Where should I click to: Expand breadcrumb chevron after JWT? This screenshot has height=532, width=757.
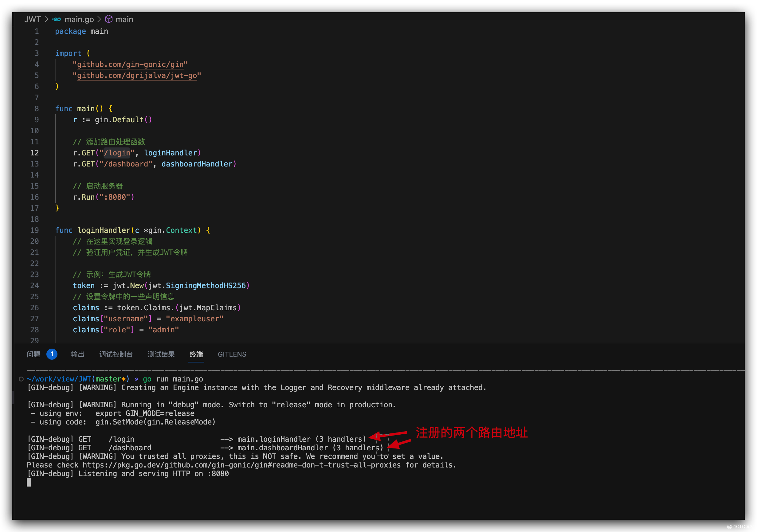[46, 19]
